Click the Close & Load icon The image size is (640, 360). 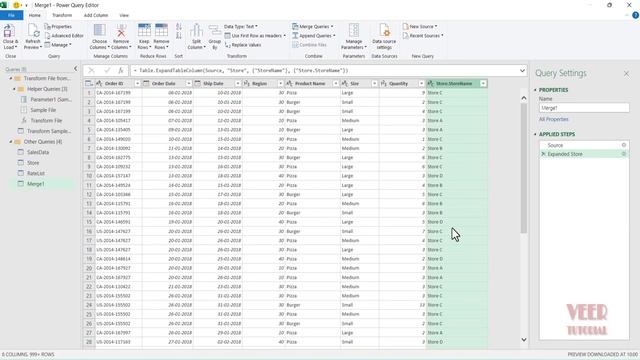[x=9, y=31]
